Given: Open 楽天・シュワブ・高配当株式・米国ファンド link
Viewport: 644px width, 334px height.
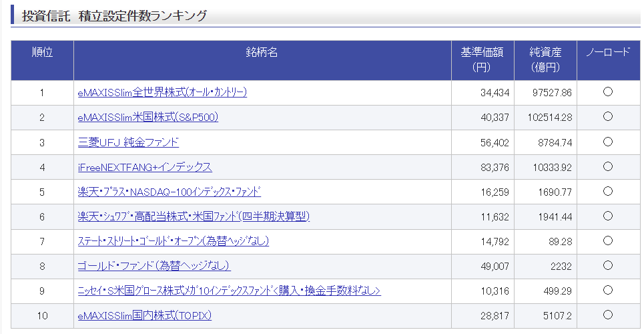Looking at the screenshot, I should (x=194, y=216).
